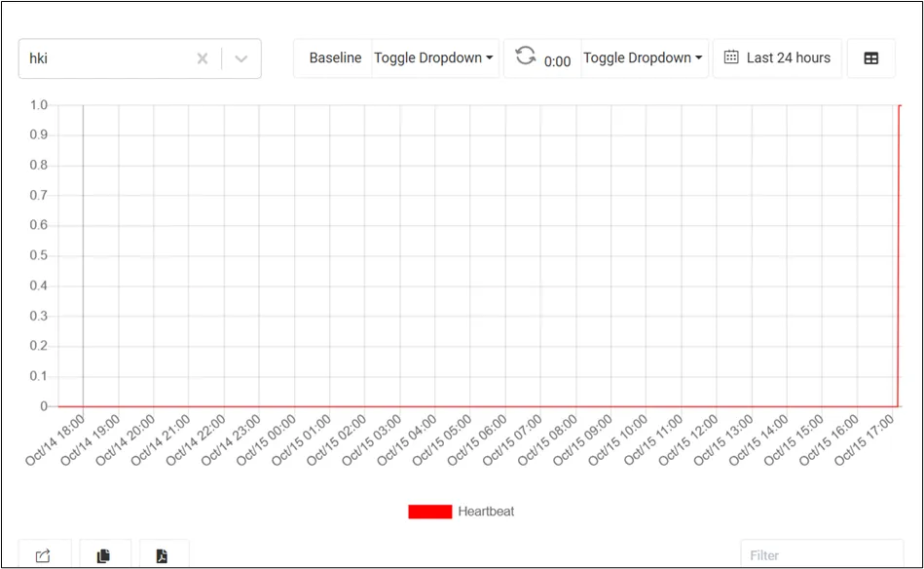The image size is (924, 569).
Task: Export chart using PDF icon
Action: [x=162, y=555]
